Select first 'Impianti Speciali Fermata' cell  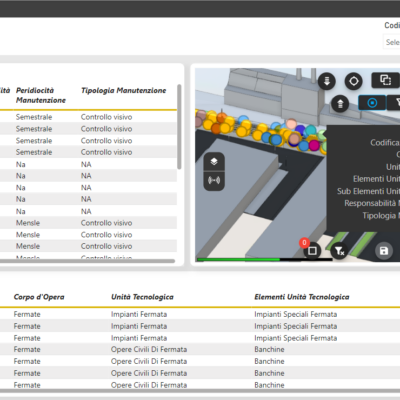296,314
